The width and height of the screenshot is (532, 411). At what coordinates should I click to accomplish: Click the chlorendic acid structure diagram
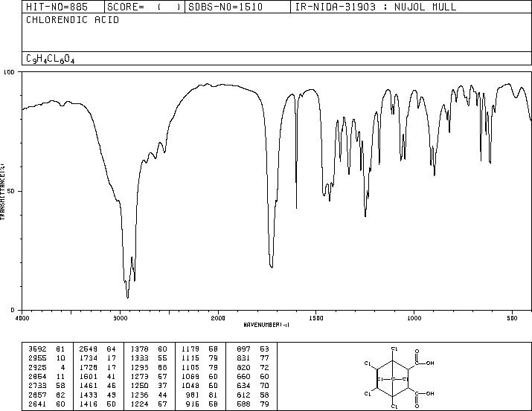pos(399,377)
